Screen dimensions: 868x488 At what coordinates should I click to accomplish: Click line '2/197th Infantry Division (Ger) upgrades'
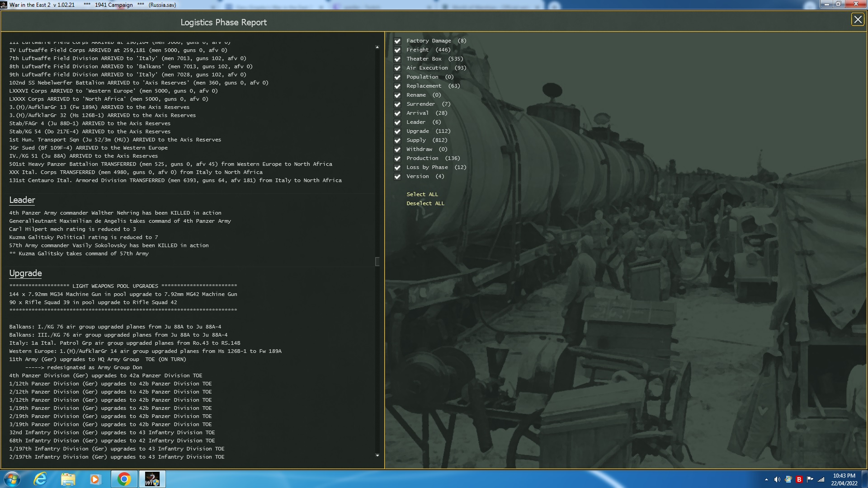[x=117, y=457]
